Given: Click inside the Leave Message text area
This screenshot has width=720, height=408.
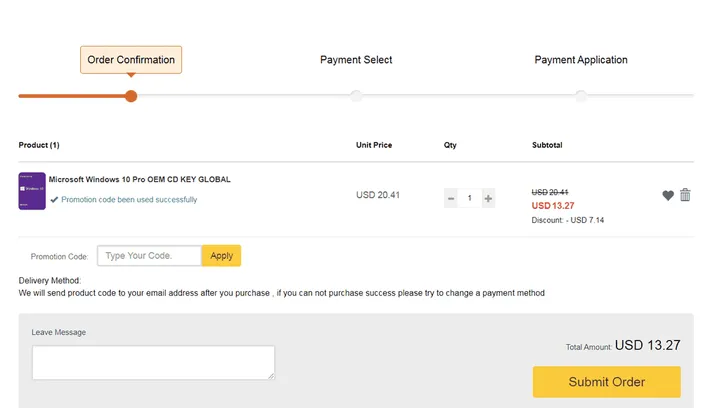Looking at the screenshot, I should click(153, 363).
